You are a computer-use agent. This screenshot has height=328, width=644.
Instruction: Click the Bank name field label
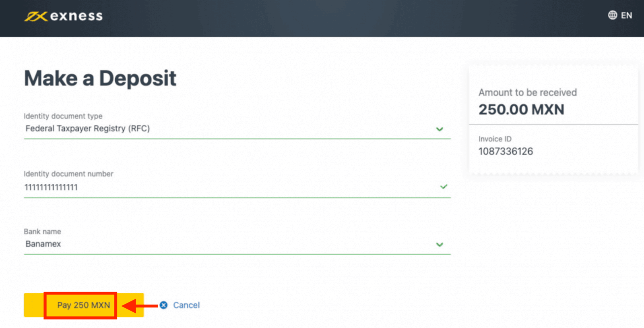(42, 232)
